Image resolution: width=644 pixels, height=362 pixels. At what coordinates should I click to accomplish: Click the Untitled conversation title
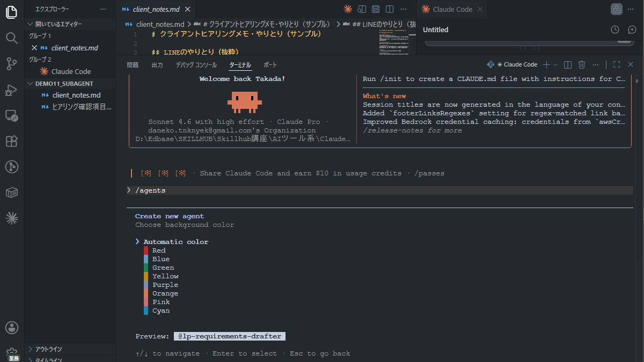436,29
